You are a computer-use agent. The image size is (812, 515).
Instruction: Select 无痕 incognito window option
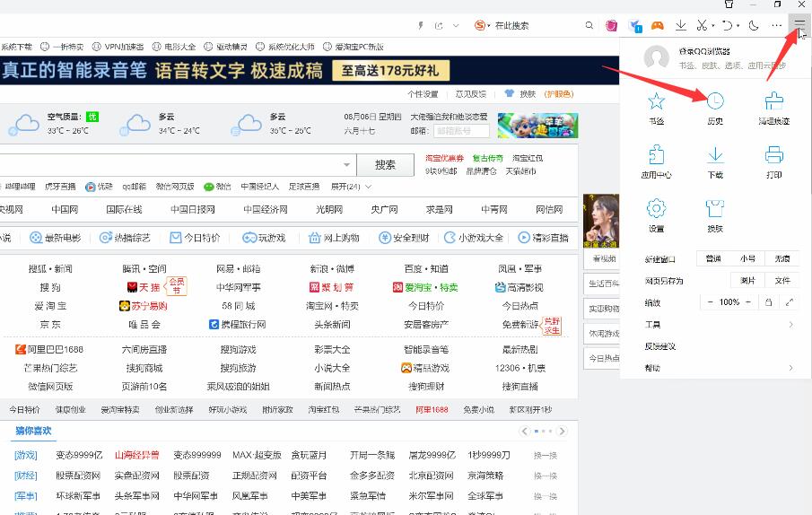(x=782, y=258)
